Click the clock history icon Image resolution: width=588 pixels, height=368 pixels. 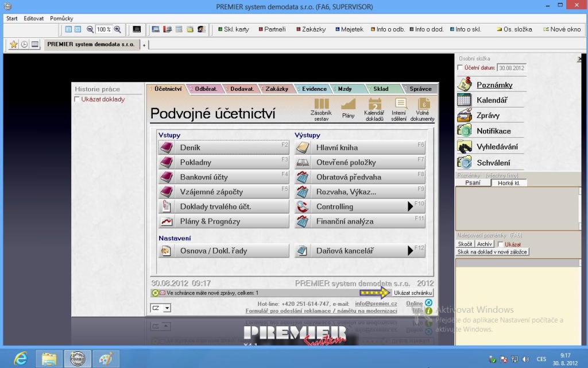point(24,44)
